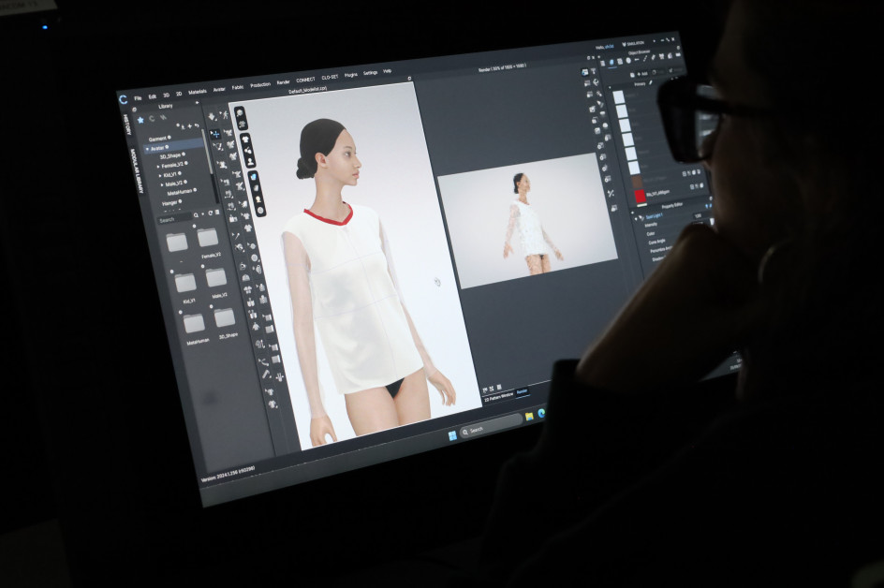Click the Add button in Object Browser
The height and width of the screenshot is (588, 884).
641,72
